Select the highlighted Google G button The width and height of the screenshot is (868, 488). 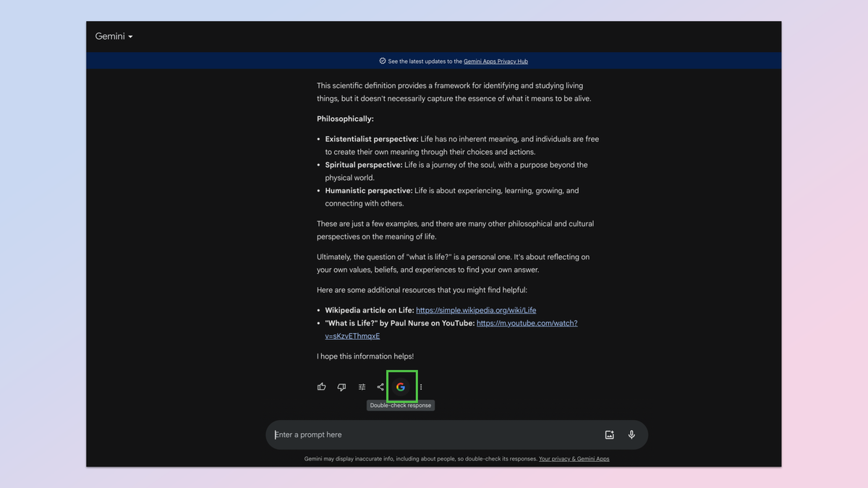pyautogui.click(x=401, y=387)
